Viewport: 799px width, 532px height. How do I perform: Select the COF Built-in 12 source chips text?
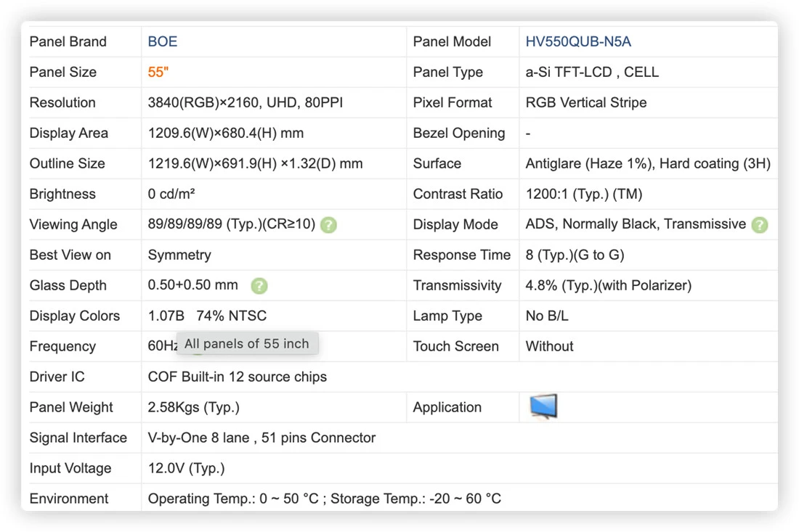click(x=237, y=377)
